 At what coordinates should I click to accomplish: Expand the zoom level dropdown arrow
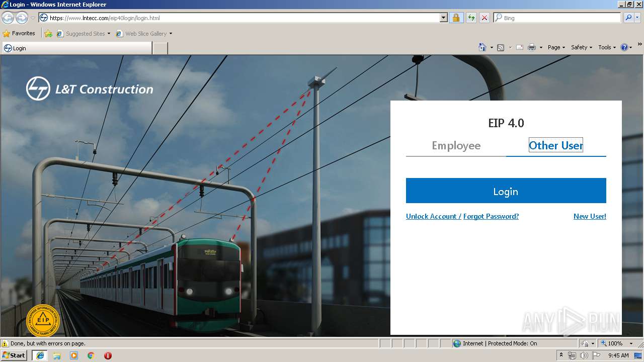[631, 343]
